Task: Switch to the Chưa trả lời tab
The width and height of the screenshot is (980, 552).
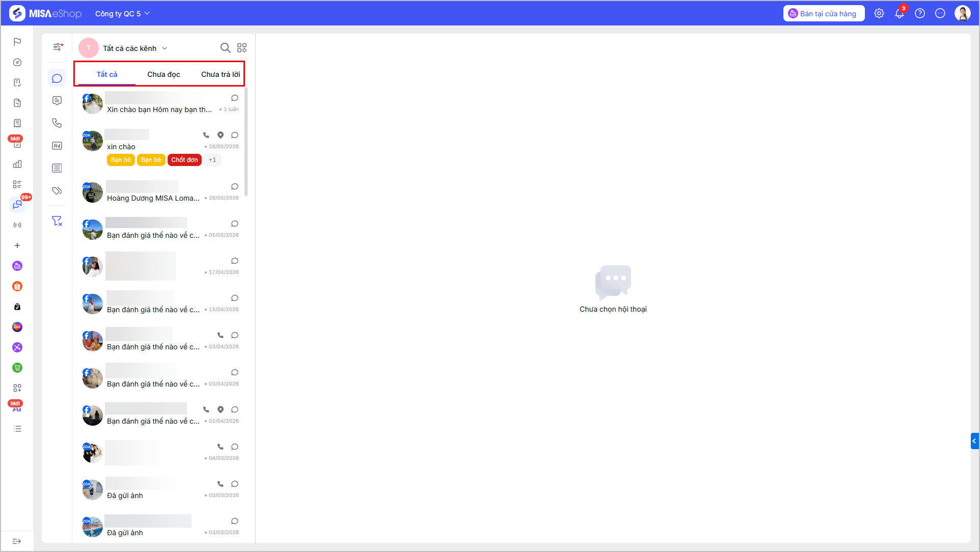Action: pyautogui.click(x=221, y=74)
